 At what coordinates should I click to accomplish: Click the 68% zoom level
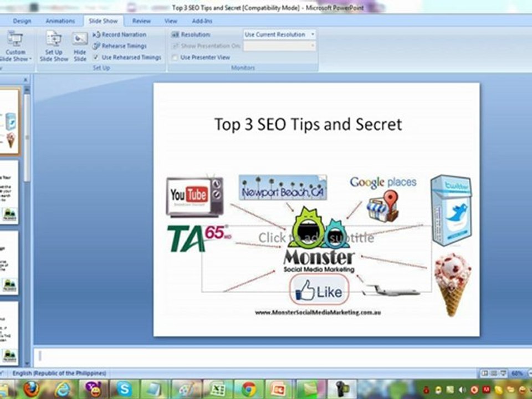click(x=517, y=374)
